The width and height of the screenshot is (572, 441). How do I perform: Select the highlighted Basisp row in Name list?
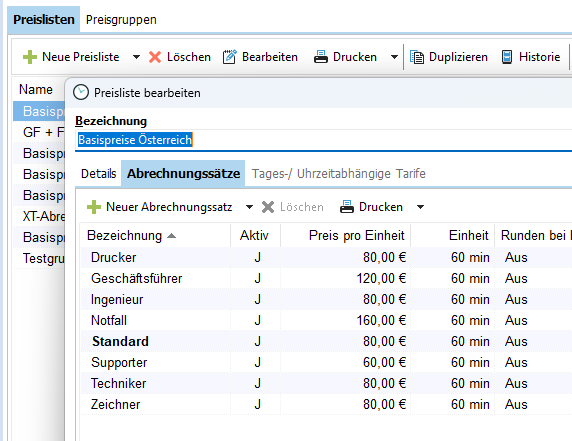pyautogui.click(x=39, y=111)
